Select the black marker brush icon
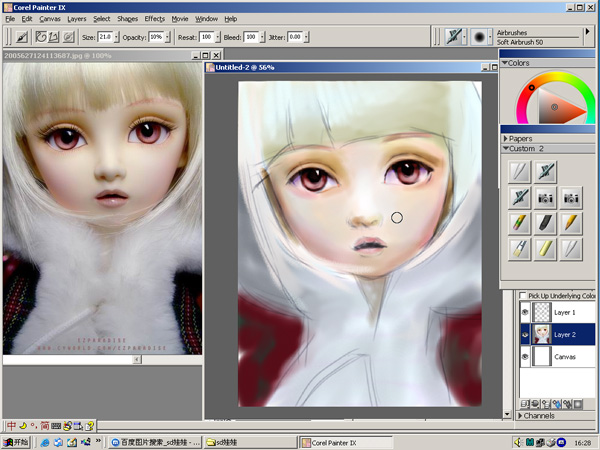Viewport: 600px width, 450px height. pos(545,223)
